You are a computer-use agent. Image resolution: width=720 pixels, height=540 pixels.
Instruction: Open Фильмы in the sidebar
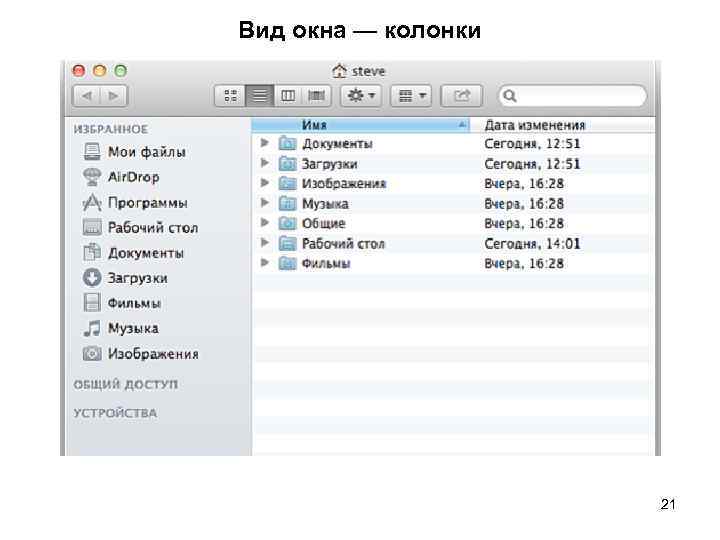pyautogui.click(x=134, y=303)
